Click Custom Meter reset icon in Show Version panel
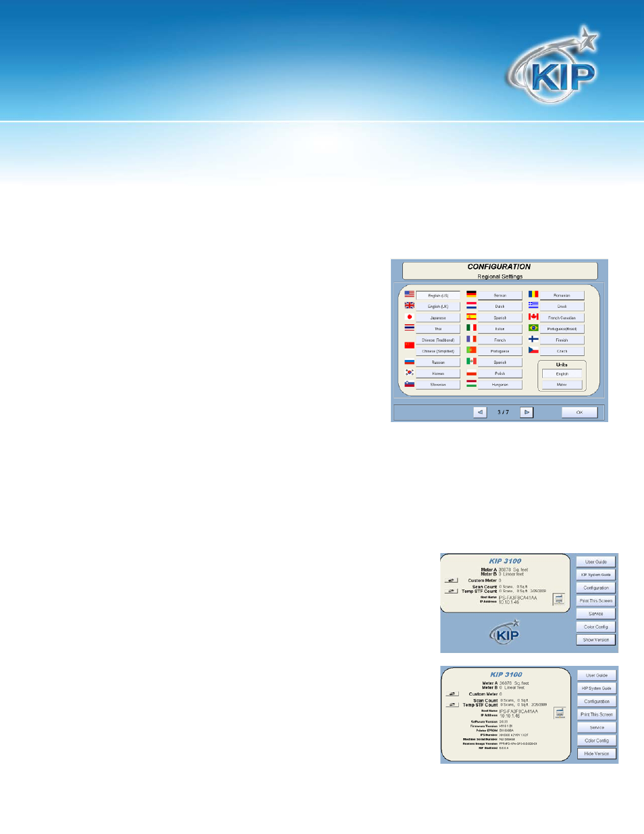Image resolution: width=644 pixels, height=834 pixels. coord(452,580)
